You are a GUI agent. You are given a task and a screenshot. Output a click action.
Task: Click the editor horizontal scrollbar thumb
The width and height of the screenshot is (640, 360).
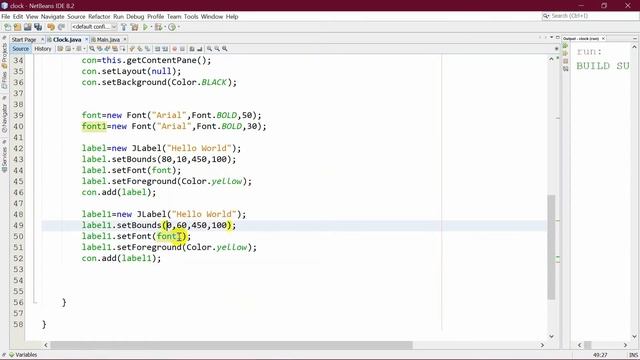click(x=231, y=345)
